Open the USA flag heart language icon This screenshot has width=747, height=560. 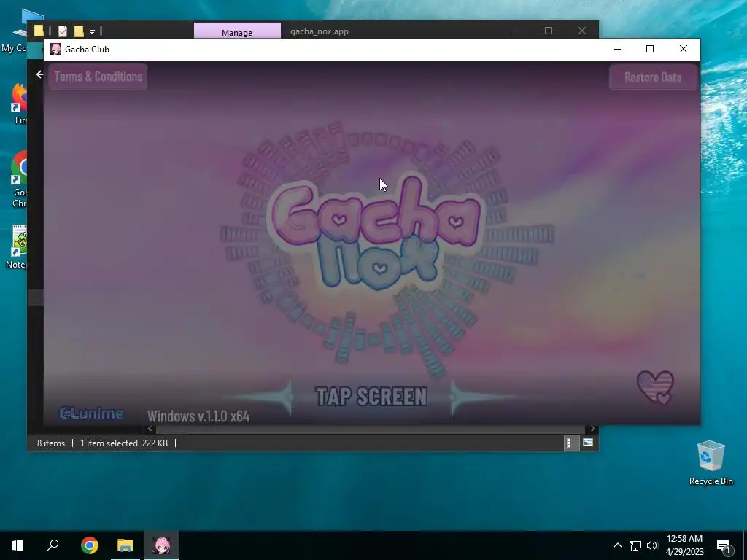tap(656, 387)
